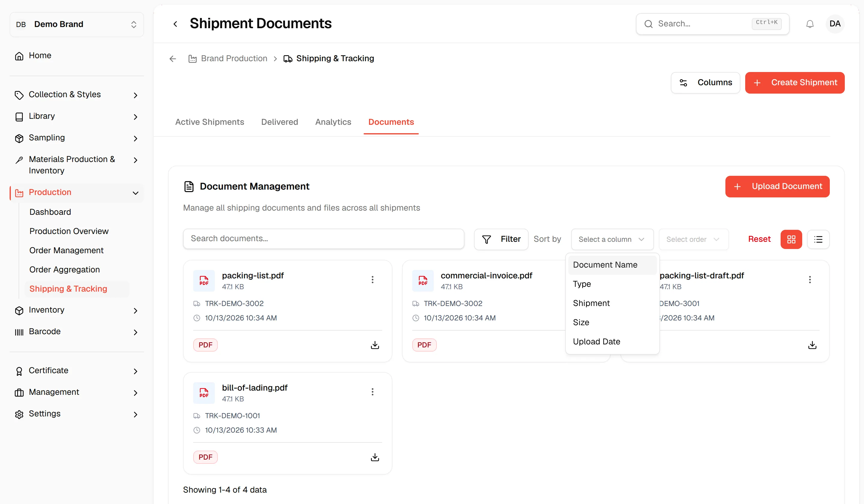Switch to the Analytics tab
Image resolution: width=864 pixels, height=504 pixels.
(333, 122)
